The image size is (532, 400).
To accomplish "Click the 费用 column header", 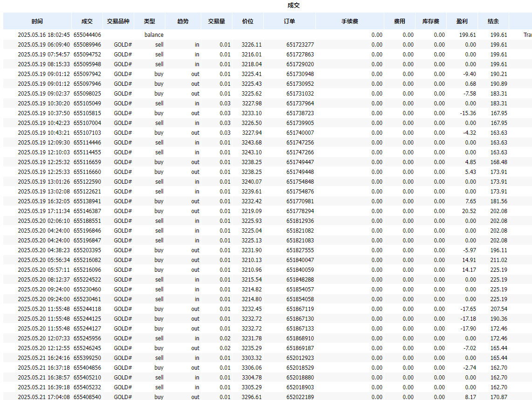I will click(400, 21).
